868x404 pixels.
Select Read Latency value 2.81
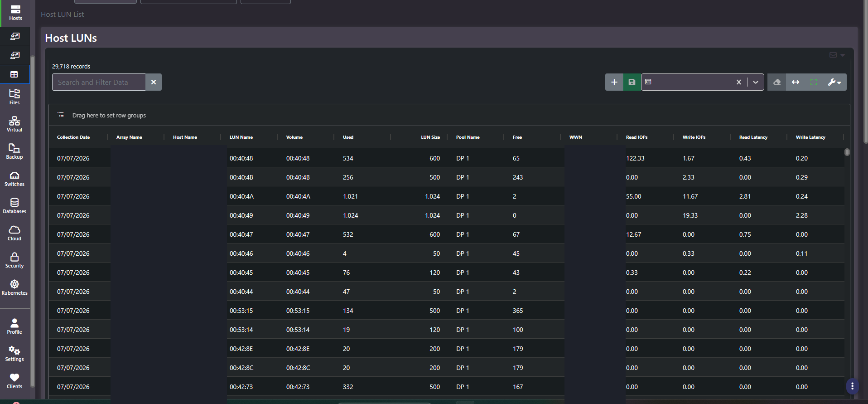(745, 196)
